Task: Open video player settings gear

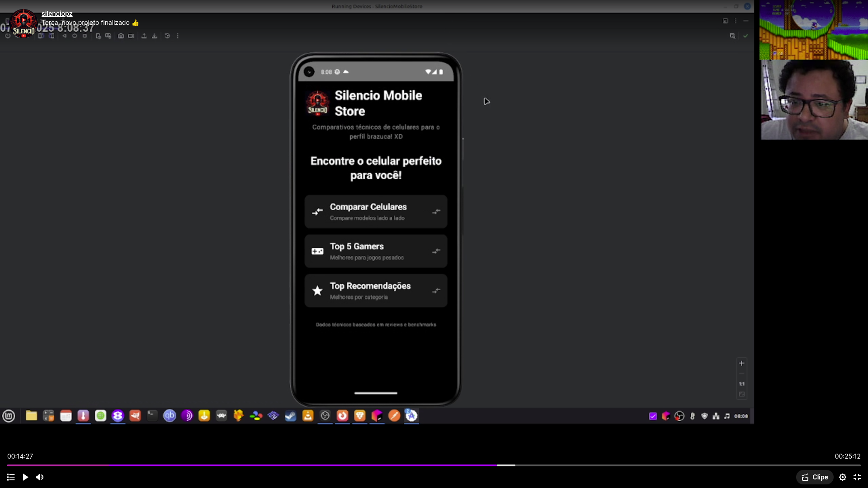Action: pos(843,477)
